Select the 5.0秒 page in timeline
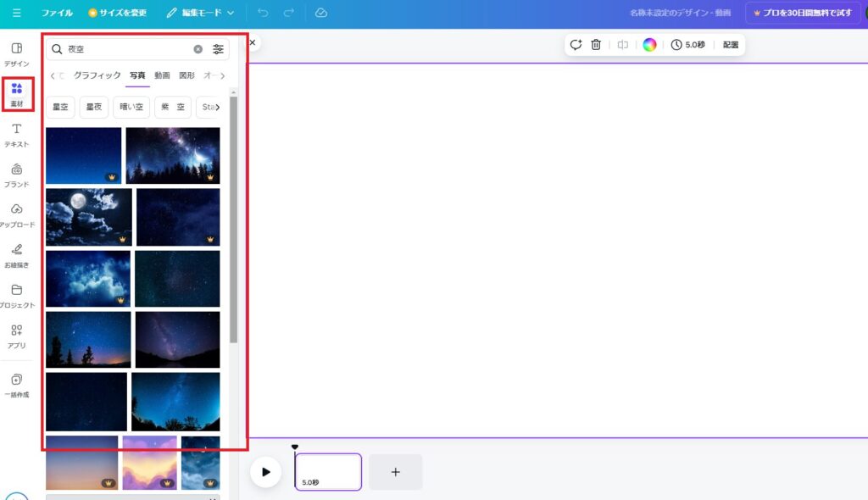The height and width of the screenshot is (500, 868). coord(328,472)
